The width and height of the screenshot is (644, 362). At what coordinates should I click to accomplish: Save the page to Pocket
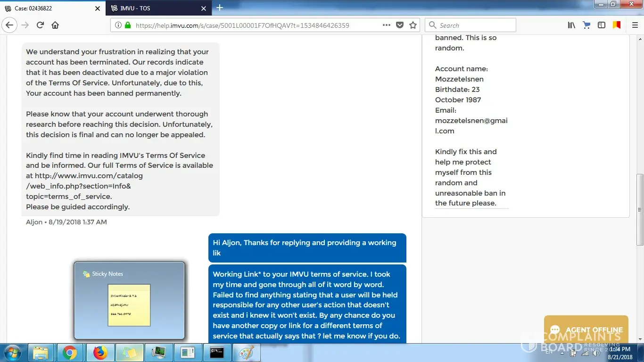400,25
